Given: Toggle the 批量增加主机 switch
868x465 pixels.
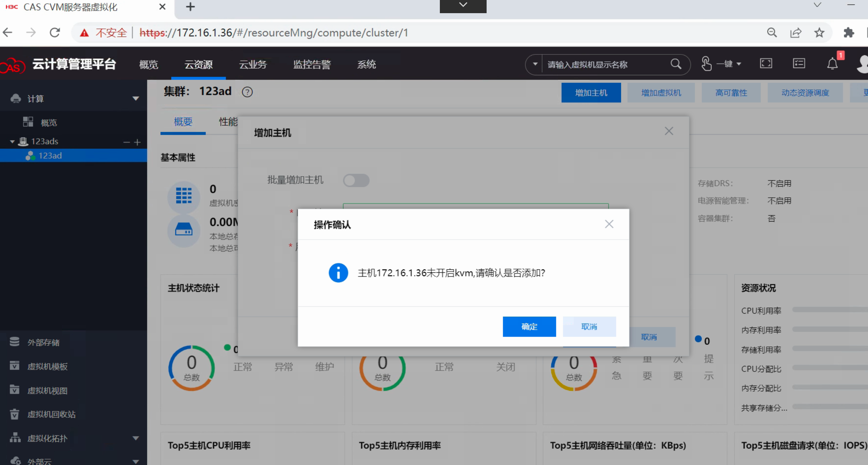Looking at the screenshot, I should (x=356, y=180).
